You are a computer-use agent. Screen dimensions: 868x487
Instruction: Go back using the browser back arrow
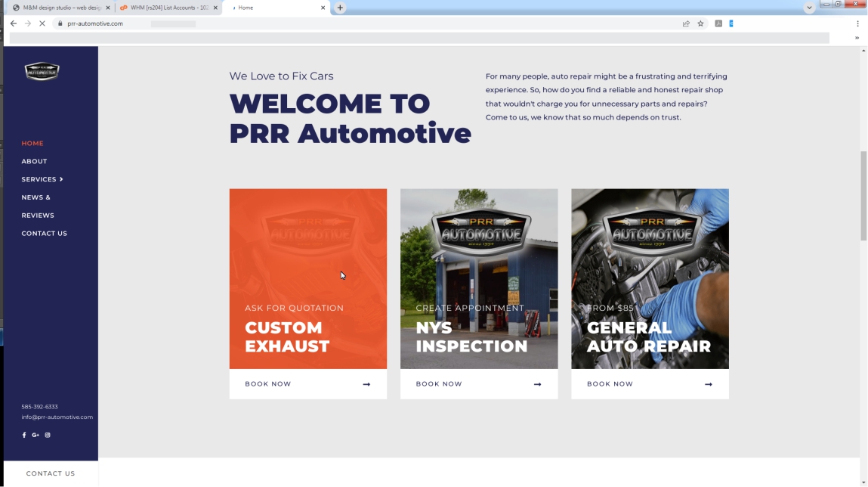coord(14,23)
